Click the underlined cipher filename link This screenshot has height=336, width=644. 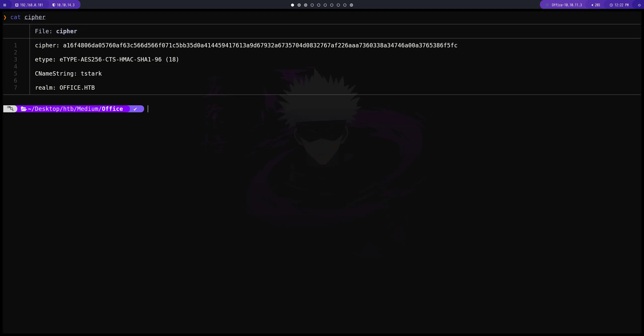click(x=35, y=17)
